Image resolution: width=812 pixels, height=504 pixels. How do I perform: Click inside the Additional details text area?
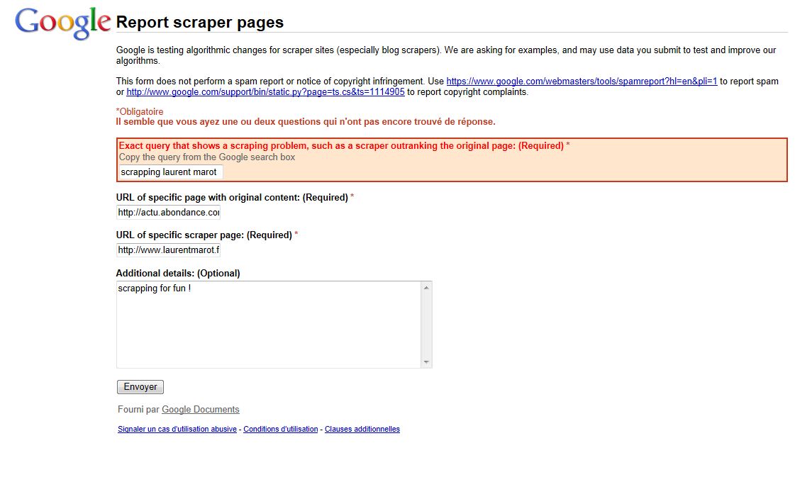click(x=269, y=325)
